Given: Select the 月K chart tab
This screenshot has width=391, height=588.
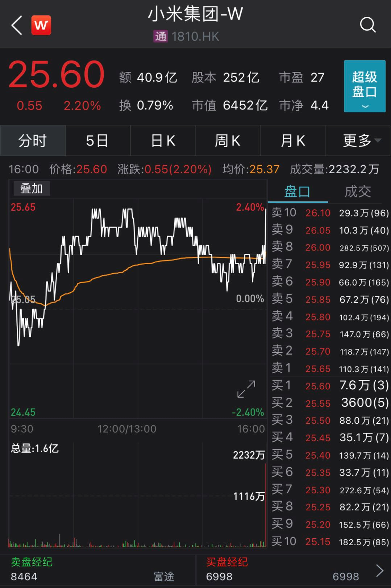Looking at the screenshot, I should coord(292,140).
